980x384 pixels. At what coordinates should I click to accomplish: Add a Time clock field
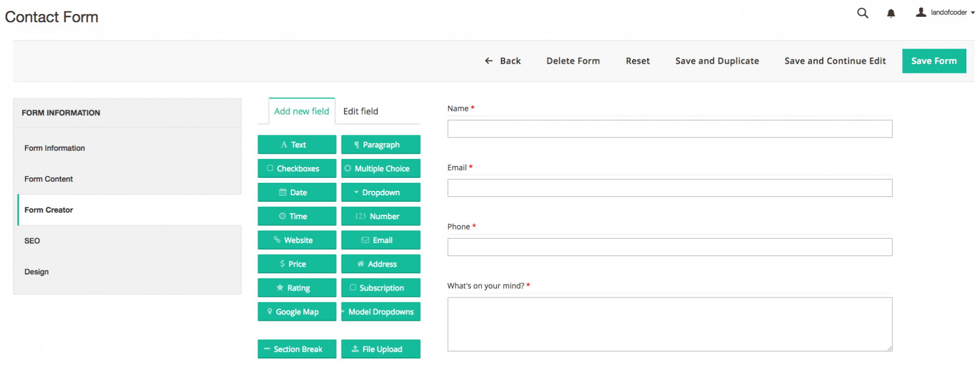point(297,216)
